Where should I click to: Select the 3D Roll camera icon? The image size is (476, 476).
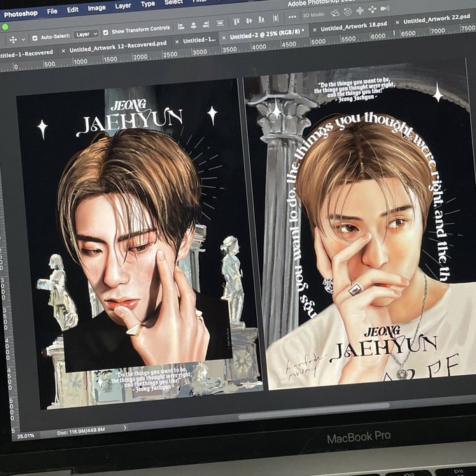pyautogui.click(x=348, y=12)
